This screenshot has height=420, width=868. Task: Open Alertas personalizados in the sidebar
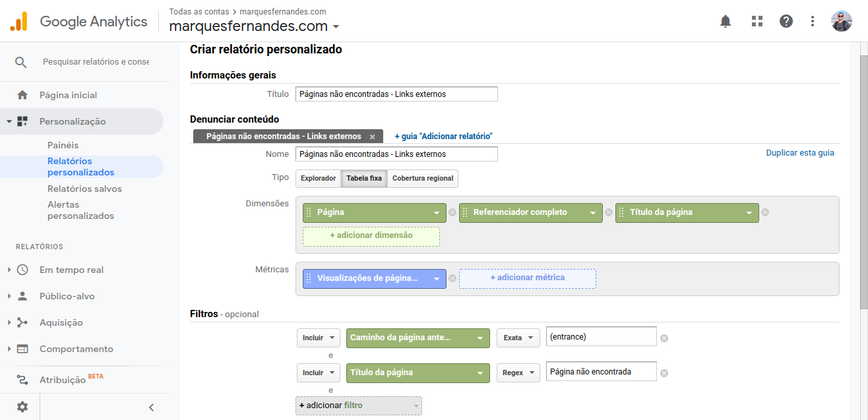pyautogui.click(x=80, y=210)
